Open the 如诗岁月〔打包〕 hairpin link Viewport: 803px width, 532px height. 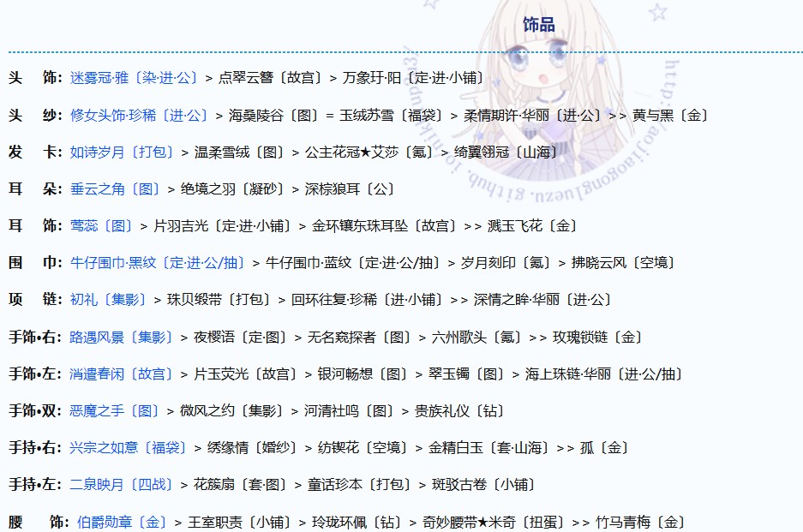pos(122,152)
